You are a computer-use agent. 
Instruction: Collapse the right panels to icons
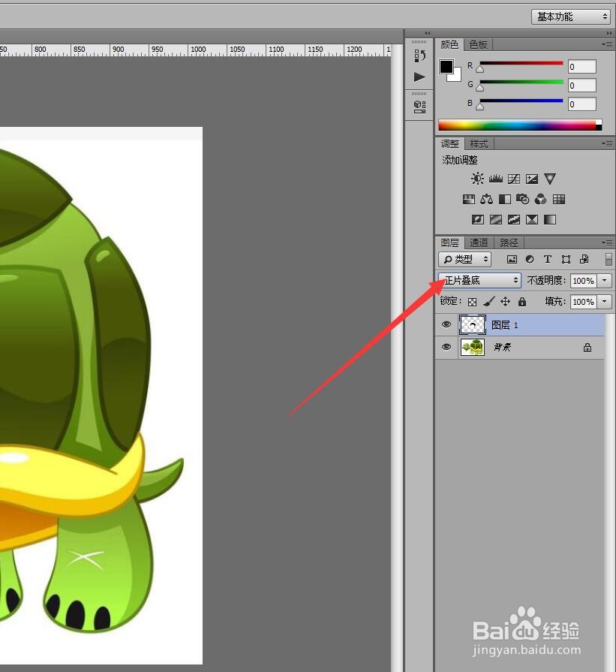[609, 34]
